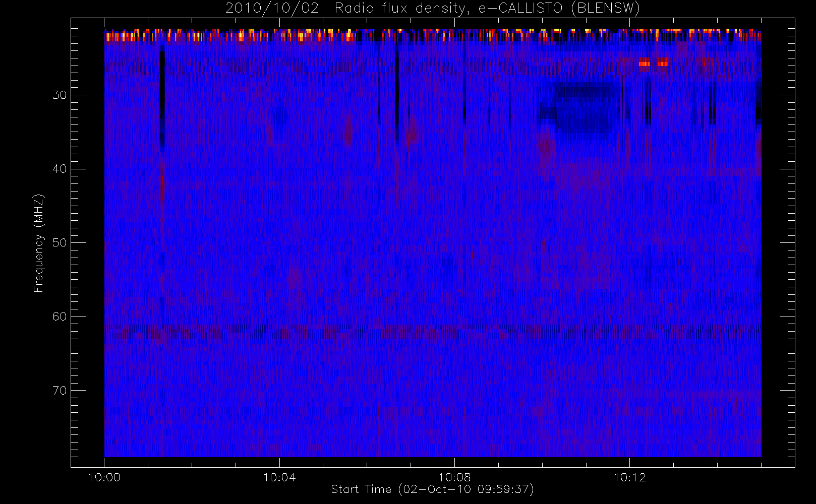Click the 10:08 time tick label
The width and height of the screenshot is (816, 504).
(454, 477)
